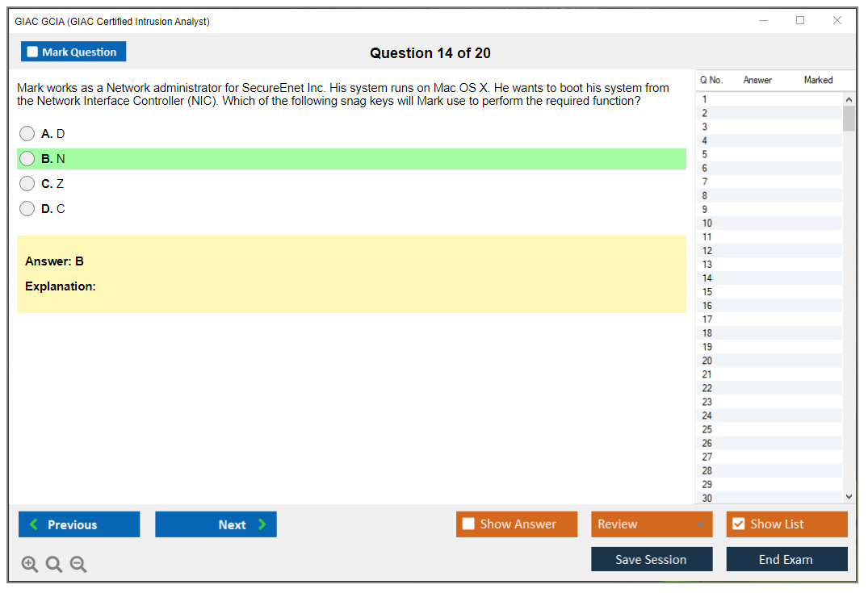Click the green right arrow on Next

[x=262, y=524]
